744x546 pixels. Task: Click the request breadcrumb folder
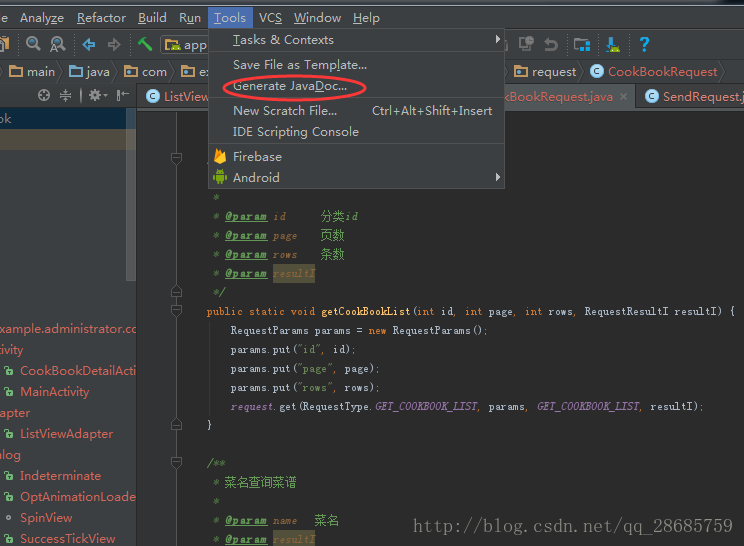(545, 72)
